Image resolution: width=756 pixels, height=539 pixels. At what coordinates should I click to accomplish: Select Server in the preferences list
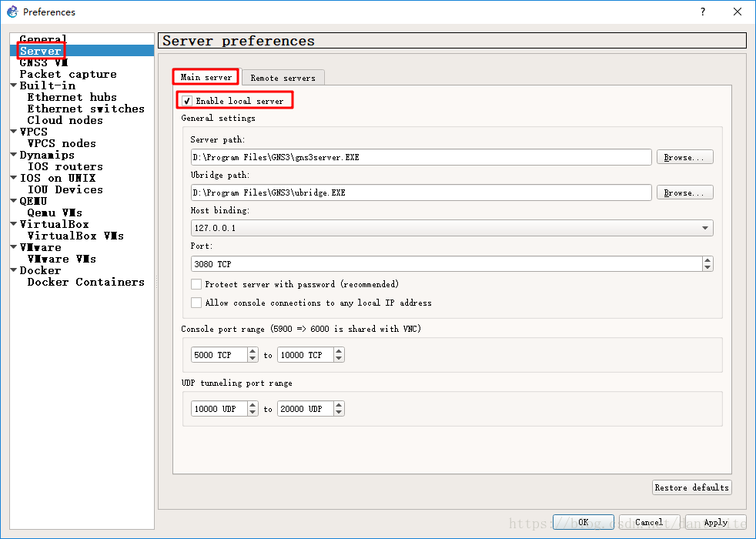(x=41, y=51)
